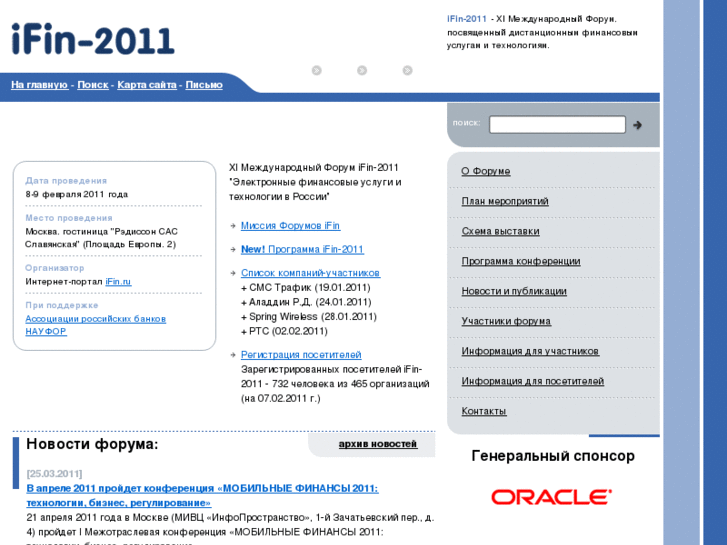Open Информация для посетителей in side menu
Viewport: 727px width, 545px height.
tap(532, 381)
